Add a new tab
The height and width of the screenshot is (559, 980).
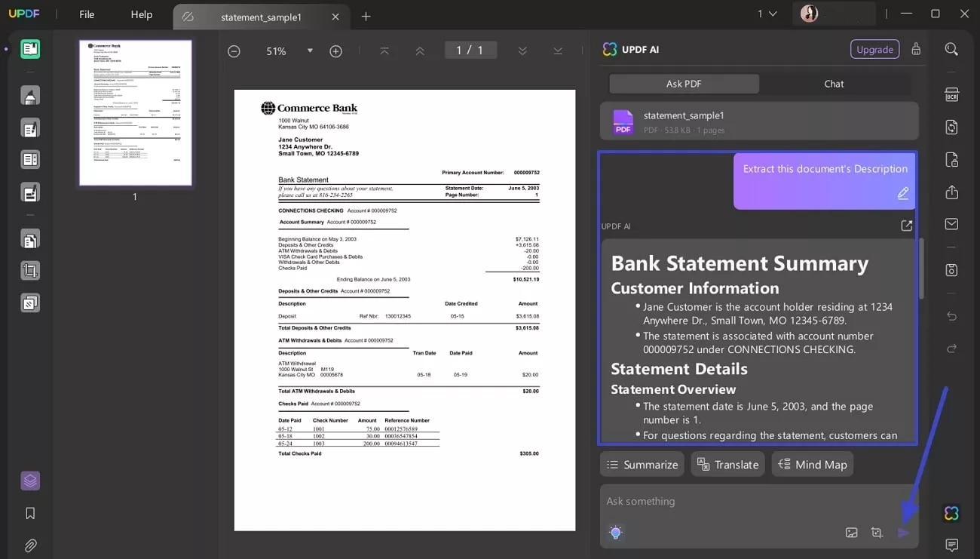pos(366,17)
